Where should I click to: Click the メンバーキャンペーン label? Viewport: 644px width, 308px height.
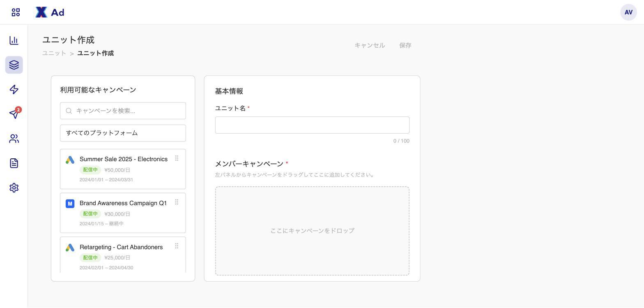click(249, 164)
